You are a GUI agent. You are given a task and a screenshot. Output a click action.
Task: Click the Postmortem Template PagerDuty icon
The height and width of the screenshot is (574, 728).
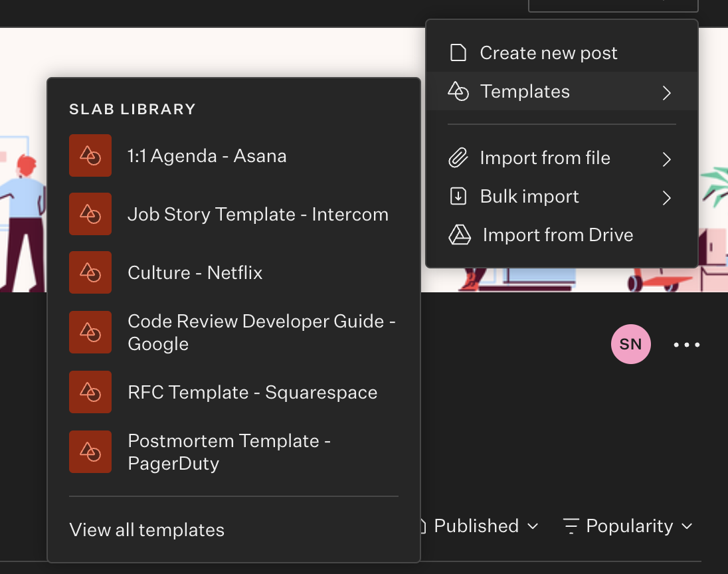[x=90, y=452]
